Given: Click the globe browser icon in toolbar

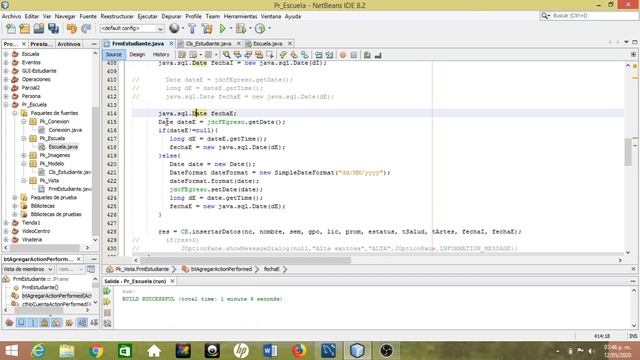Looking at the screenshot, I should pos(174,28).
